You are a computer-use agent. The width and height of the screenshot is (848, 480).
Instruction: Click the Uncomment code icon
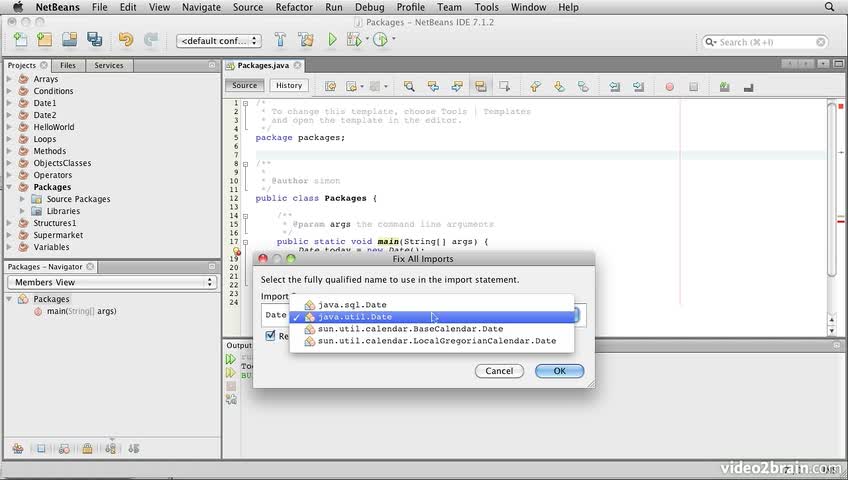coord(748,87)
